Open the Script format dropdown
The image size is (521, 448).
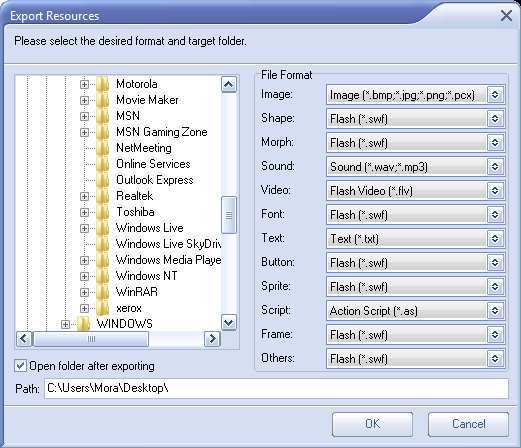pyautogui.click(x=495, y=311)
